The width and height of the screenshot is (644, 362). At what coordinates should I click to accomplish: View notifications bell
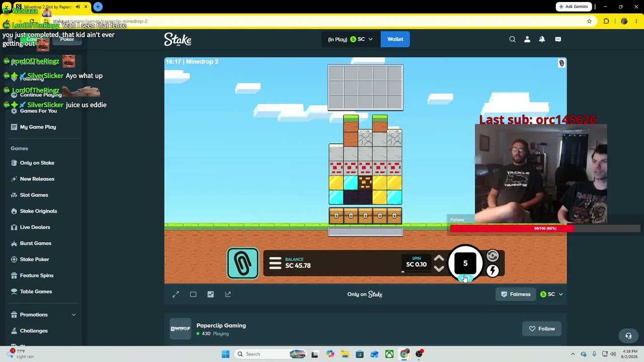tap(542, 39)
